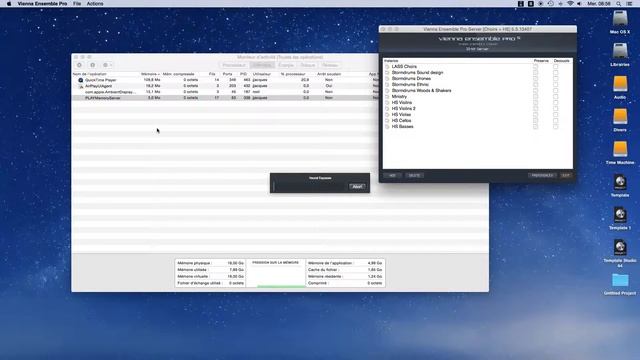The image size is (640, 360).
Task: Click the Stormdrums Ethnic instance icon
Action: click(x=387, y=84)
